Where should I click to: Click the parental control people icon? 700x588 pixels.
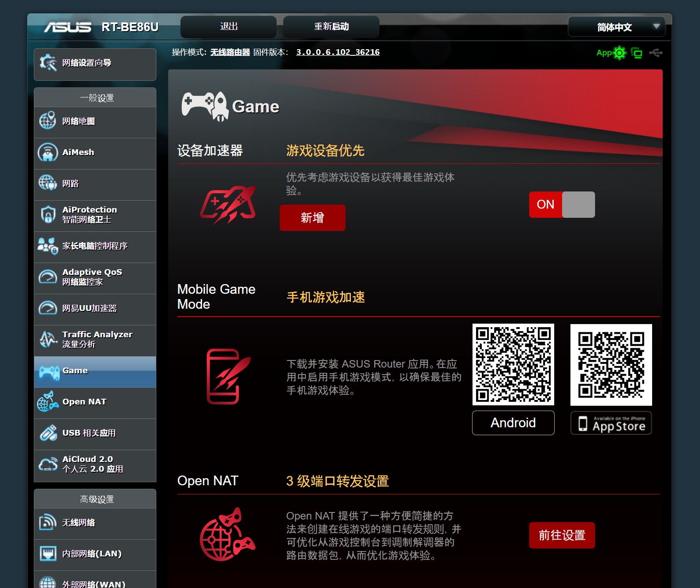[47, 246]
